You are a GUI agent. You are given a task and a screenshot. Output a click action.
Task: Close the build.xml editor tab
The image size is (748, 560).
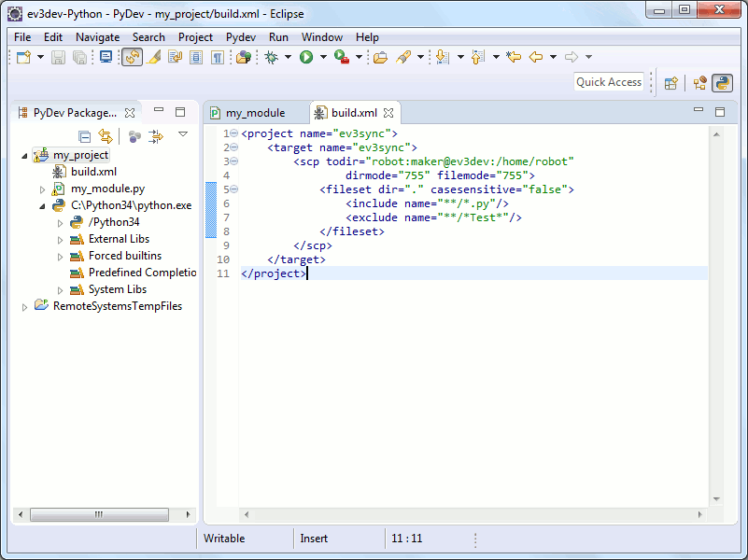pyautogui.click(x=388, y=113)
